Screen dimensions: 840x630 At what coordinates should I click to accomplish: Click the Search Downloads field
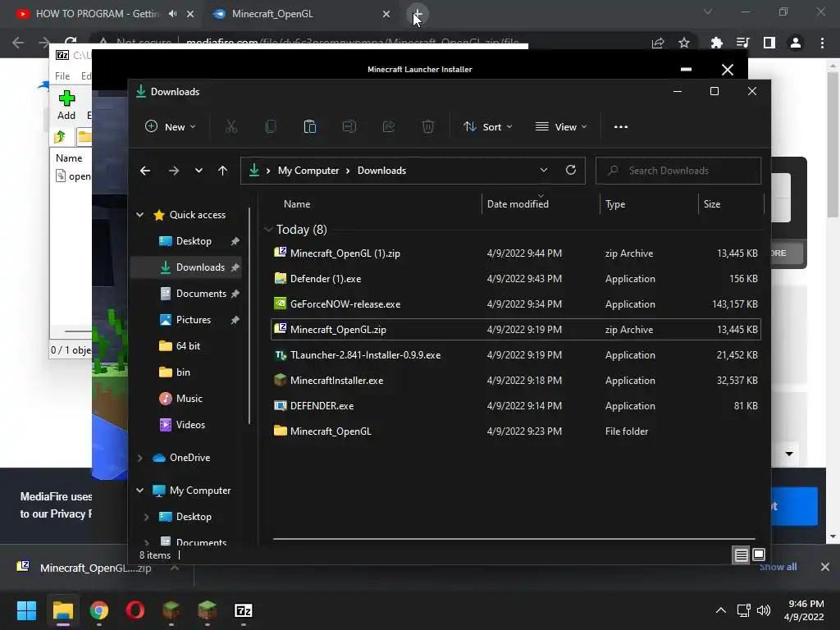coord(678,171)
